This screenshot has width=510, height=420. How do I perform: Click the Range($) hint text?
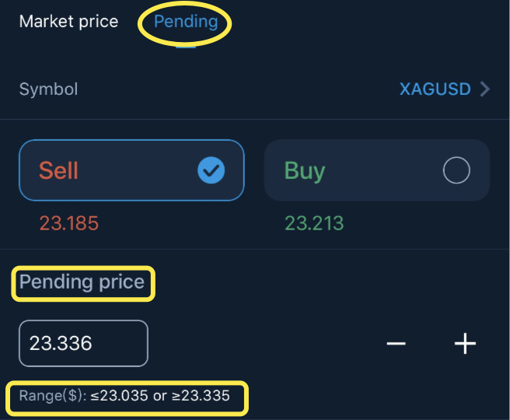pyautogui.click(x=124, y=396)
